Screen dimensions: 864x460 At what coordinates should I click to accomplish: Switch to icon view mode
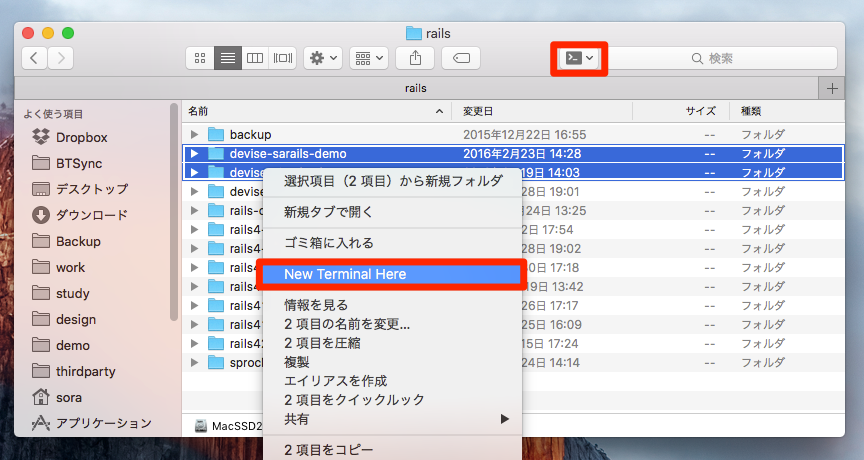click(x=199, y=58)
